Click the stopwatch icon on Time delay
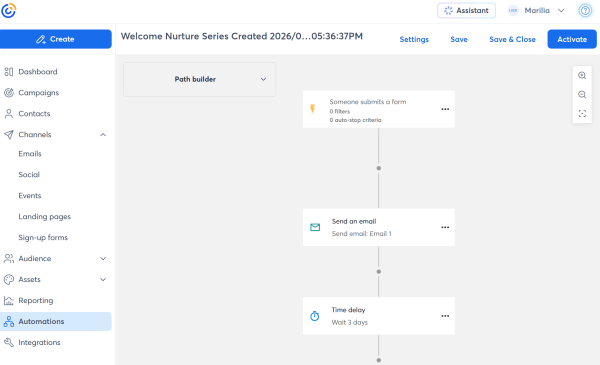The height and width of the screenshot is (365, 600). coord(315,316)
